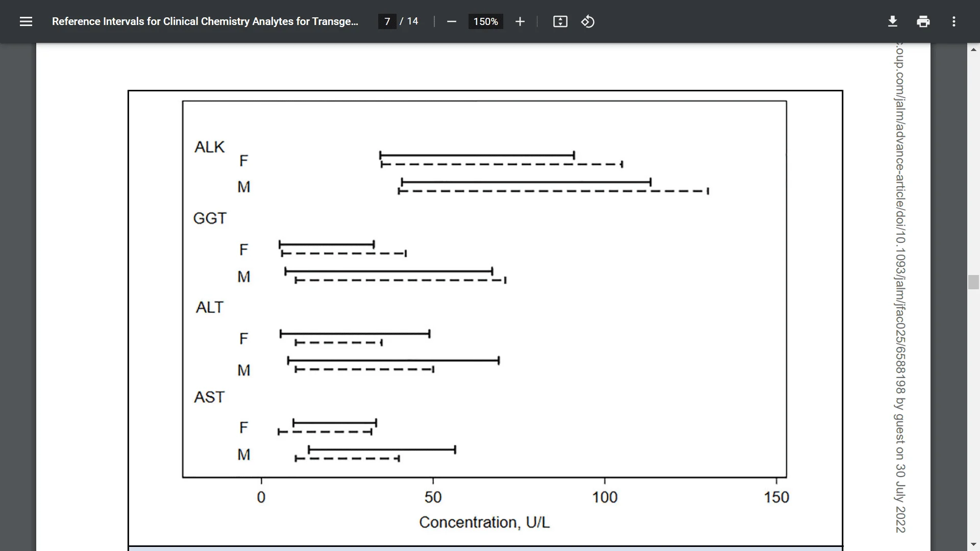Click the scrollbar down arrow
980x551 pixels.
click(973, 544)
